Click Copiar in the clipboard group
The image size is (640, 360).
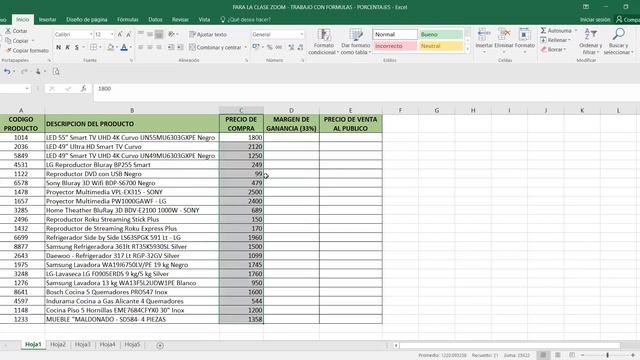click(x=20, y=41)
